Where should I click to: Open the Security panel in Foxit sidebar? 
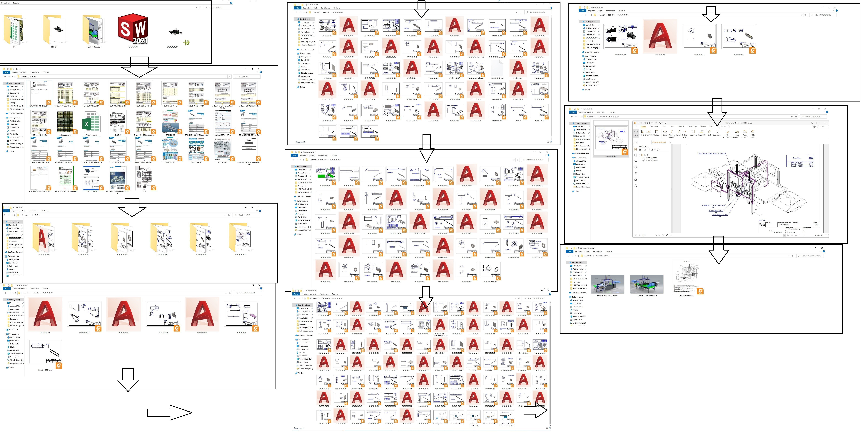pyautogui.click(x=635, y=180)
